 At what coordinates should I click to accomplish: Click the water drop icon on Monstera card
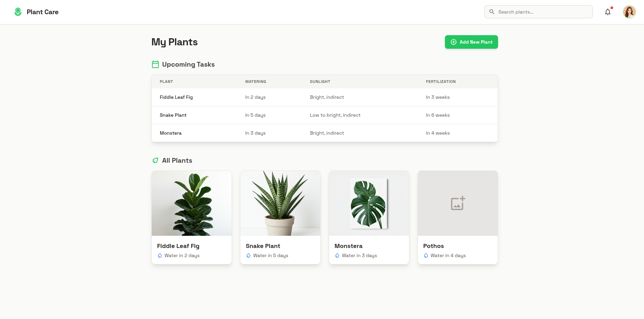tap(337, 255)
